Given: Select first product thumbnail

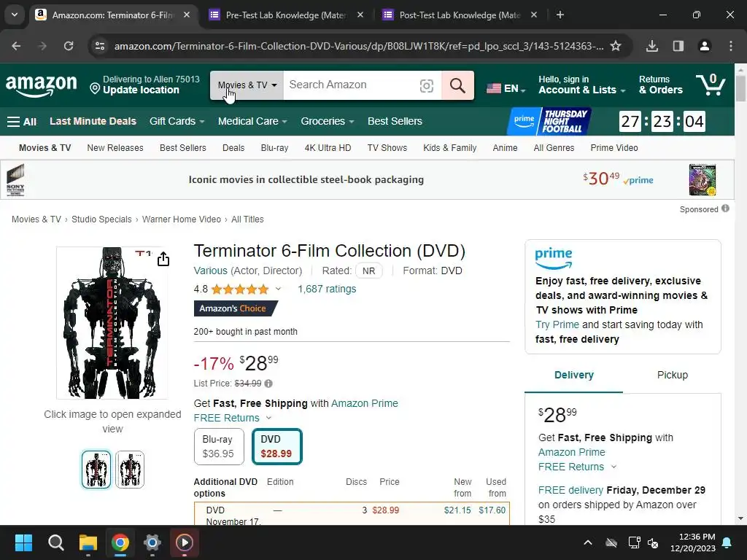Looking at the screenshot, I should (96, 470).
